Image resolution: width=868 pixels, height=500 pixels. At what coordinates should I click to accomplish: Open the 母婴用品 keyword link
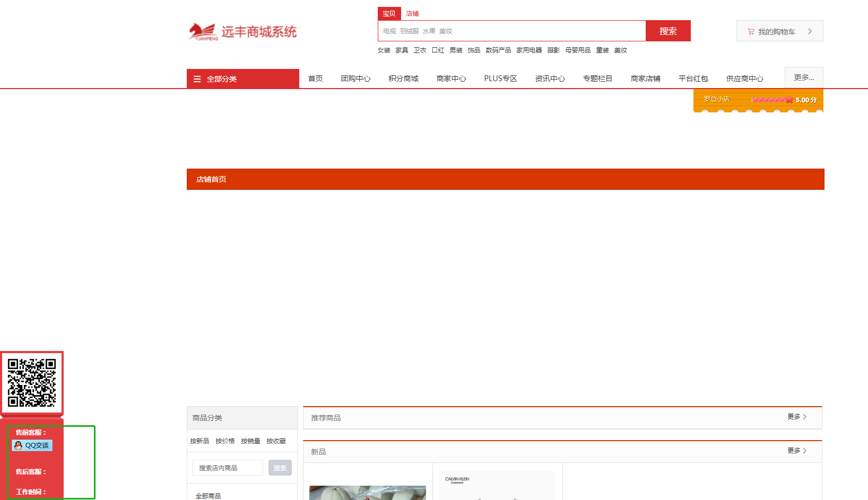578,50
